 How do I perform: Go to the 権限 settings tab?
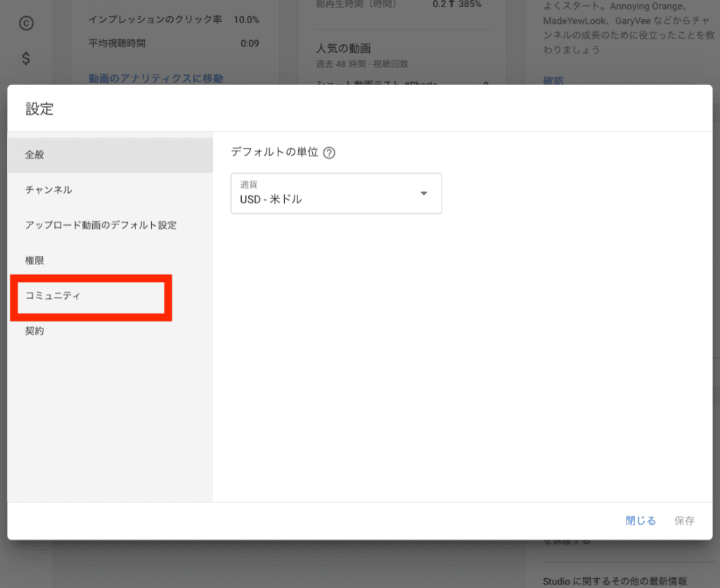click(110, 260)
